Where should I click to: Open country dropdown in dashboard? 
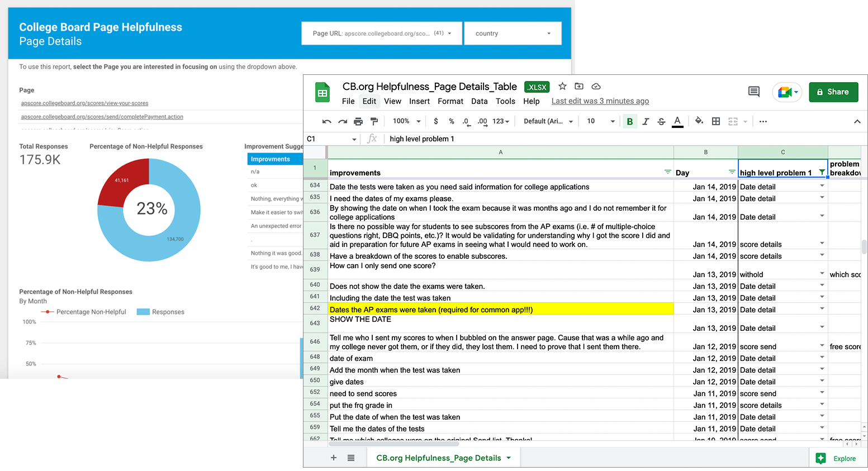point(513,34)
